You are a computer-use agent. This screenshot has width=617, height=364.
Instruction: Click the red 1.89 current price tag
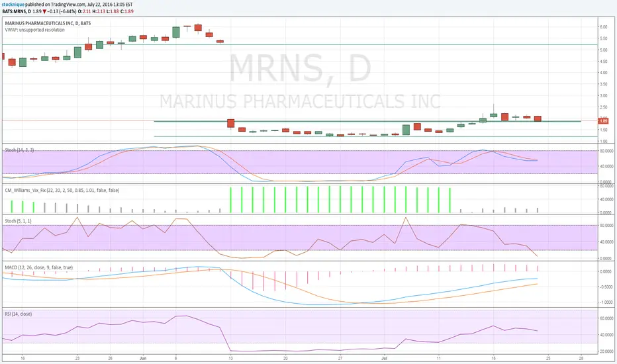[604, 121]
